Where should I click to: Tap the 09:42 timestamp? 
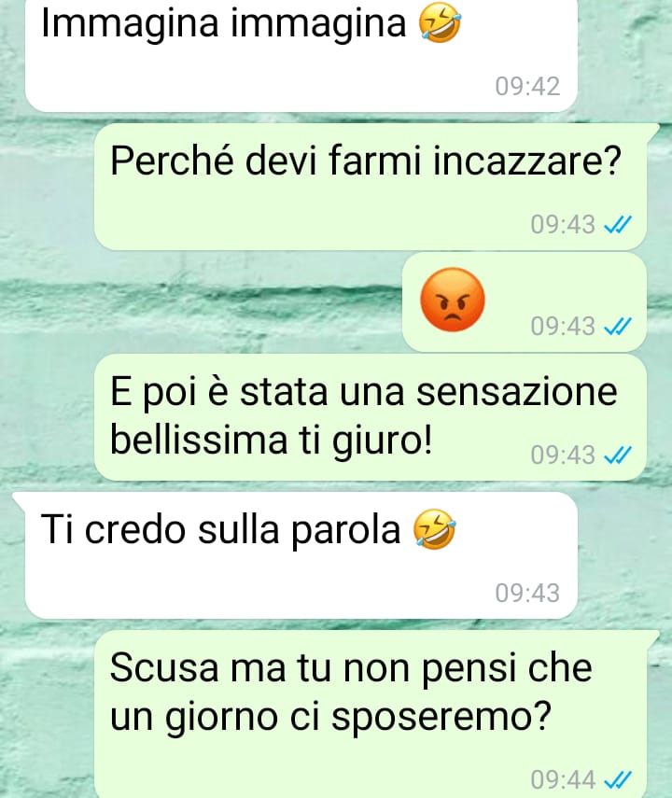pos(527,87)
